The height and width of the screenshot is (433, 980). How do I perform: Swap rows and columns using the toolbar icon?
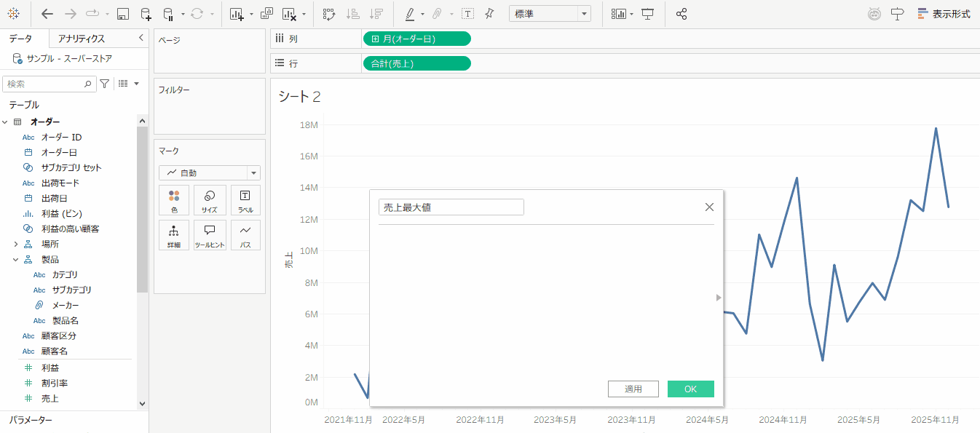pos(328,14)
